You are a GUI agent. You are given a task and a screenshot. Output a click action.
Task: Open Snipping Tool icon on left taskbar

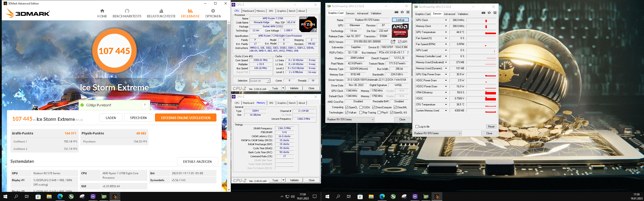click(82, 197)
